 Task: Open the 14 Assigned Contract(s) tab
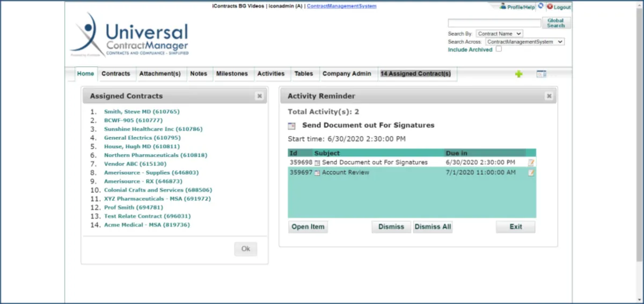[416, 74]
